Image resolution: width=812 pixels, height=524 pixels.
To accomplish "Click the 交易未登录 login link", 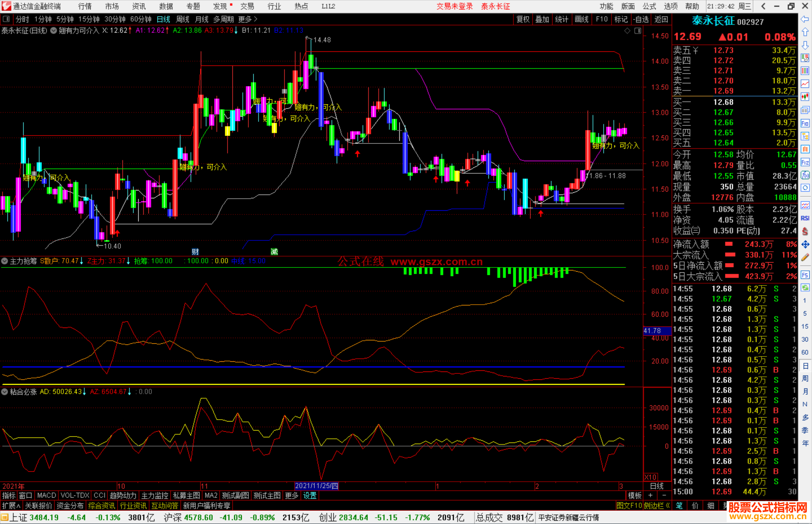I will [x=455, y=6].
